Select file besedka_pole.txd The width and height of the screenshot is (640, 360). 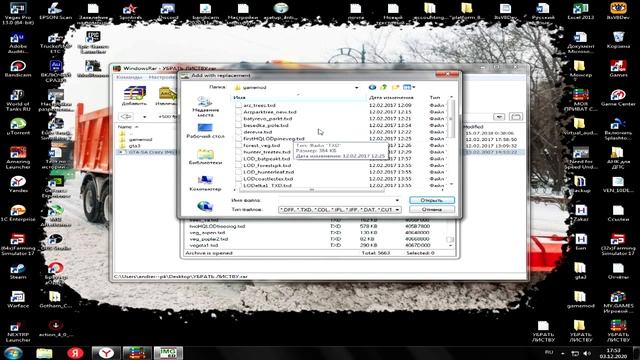(x=266, y=125)
